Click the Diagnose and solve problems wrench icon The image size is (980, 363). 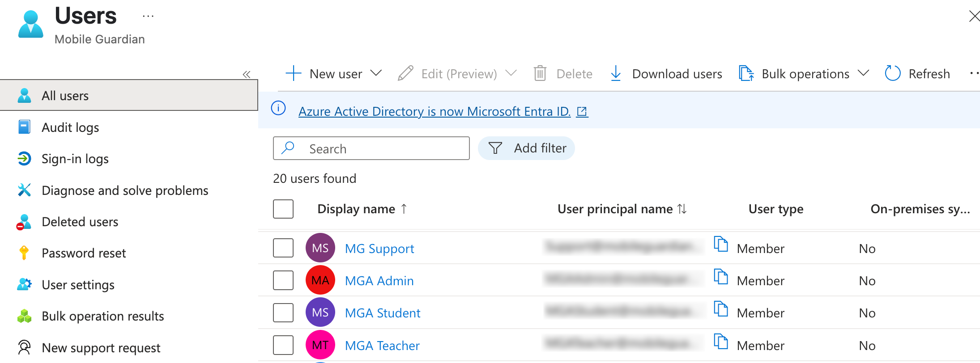click(24, 190)
